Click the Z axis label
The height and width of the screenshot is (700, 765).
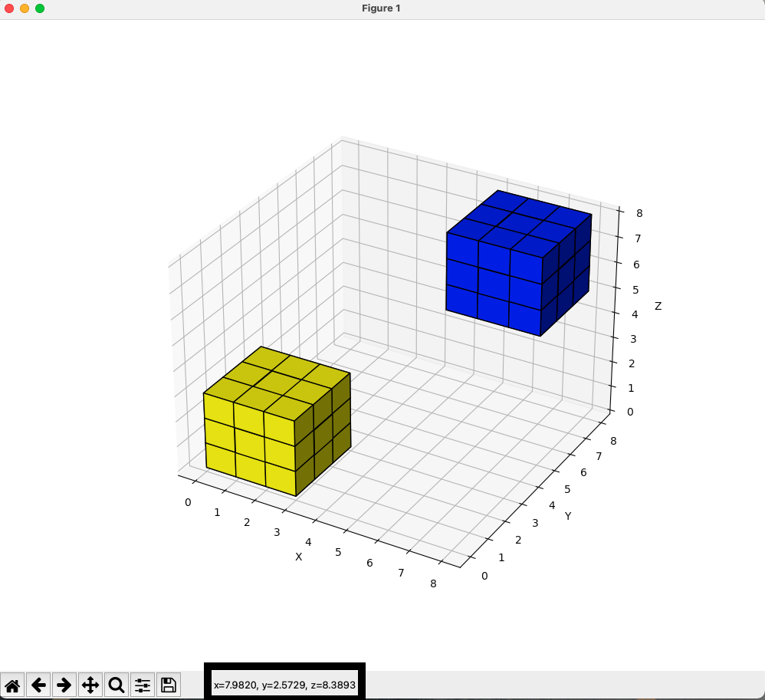pyautogui.click(x=658, y=306)
